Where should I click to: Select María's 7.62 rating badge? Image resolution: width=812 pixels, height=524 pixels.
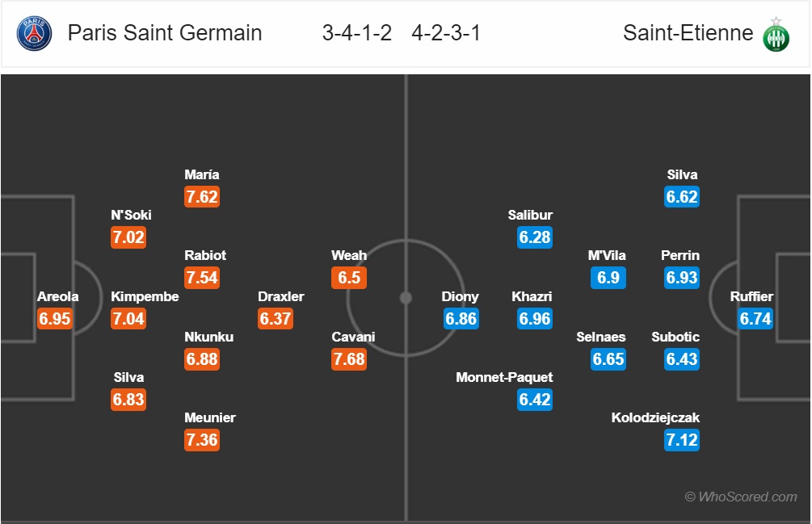point(202,196)
